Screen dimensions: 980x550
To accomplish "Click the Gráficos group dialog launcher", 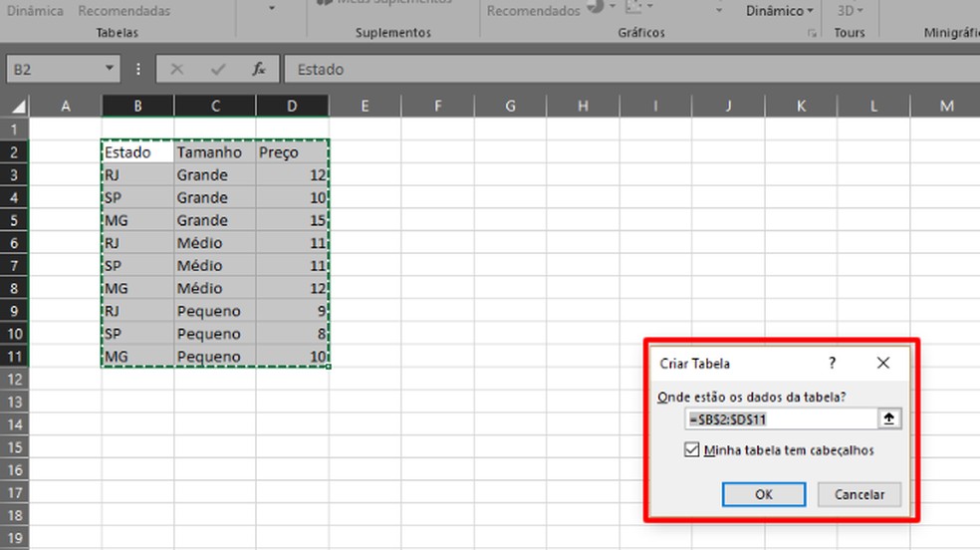I will pyautogui.click(x=812, y=33).
